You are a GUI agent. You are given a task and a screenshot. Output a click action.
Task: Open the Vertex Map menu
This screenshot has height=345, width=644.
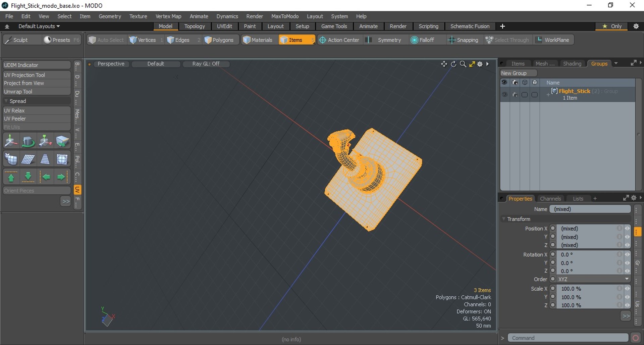pyautogui.click(x=168, y=16)
